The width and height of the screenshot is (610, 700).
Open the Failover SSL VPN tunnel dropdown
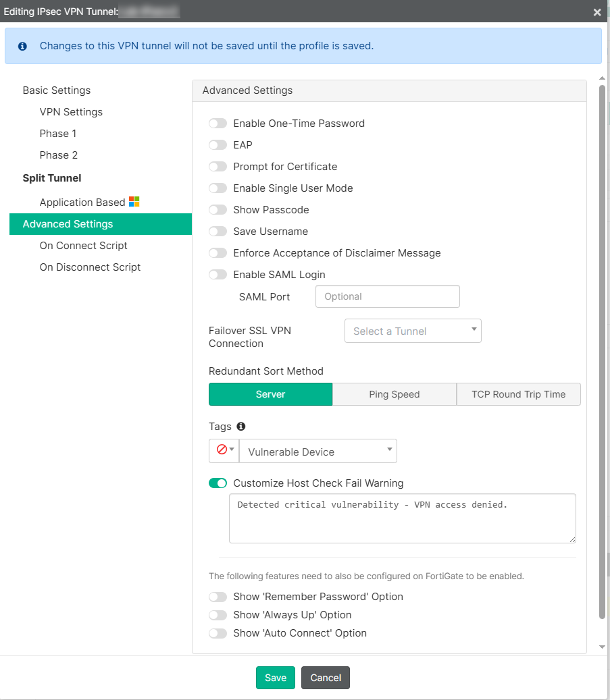click(413, 331)
